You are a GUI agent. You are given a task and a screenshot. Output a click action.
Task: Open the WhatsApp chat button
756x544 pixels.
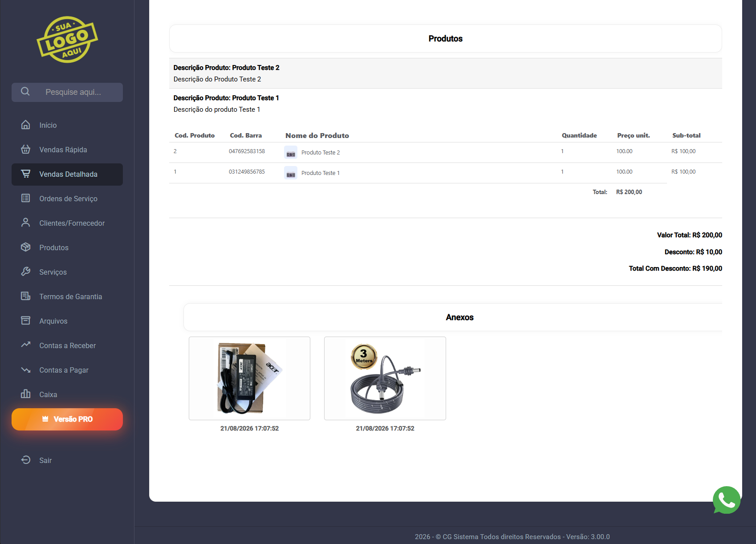(x=726, y=500)
